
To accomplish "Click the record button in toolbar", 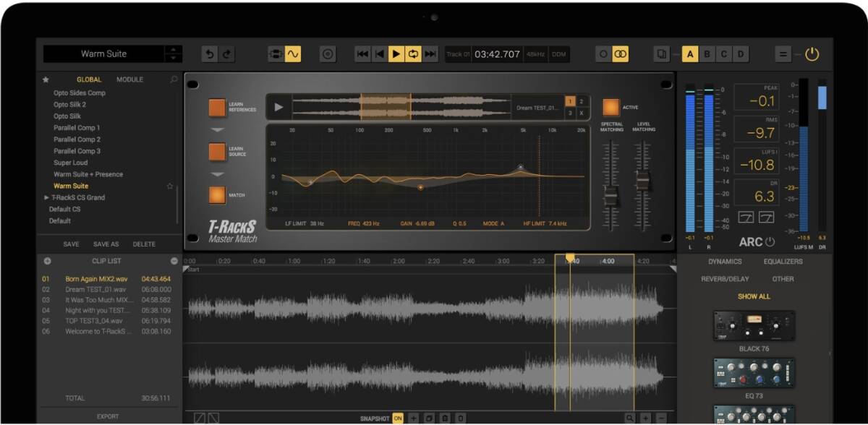I will click(x=328, y=54).
